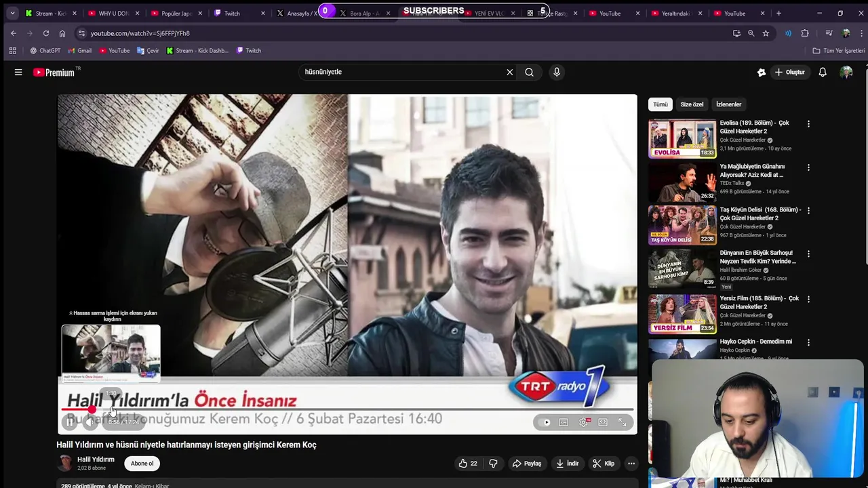Create a clip with the Klip button
The image size is (868, 488).
click(604, 464)
